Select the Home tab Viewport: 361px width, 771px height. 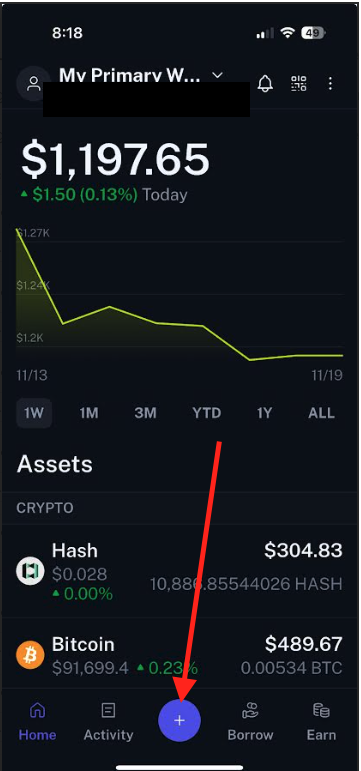coord(37,721)
